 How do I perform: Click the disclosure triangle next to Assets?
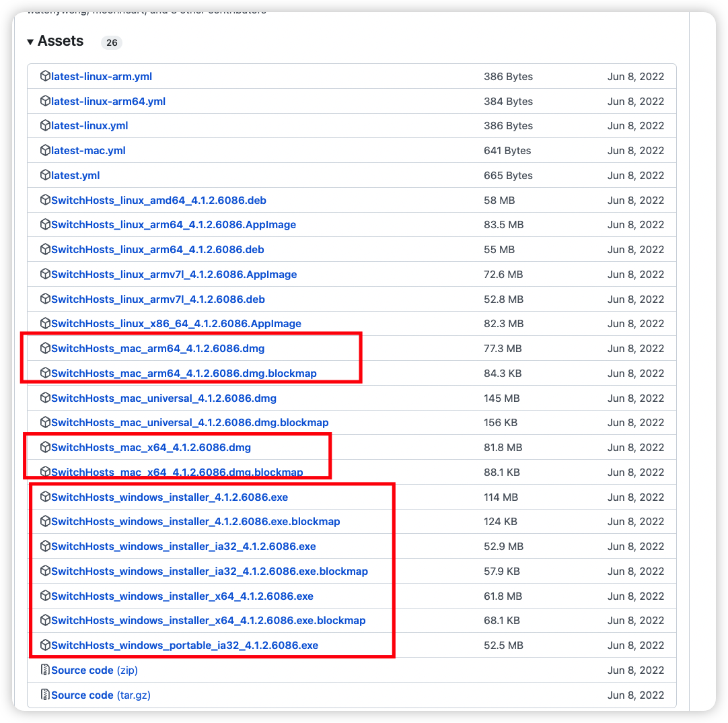tap(30, 41)
